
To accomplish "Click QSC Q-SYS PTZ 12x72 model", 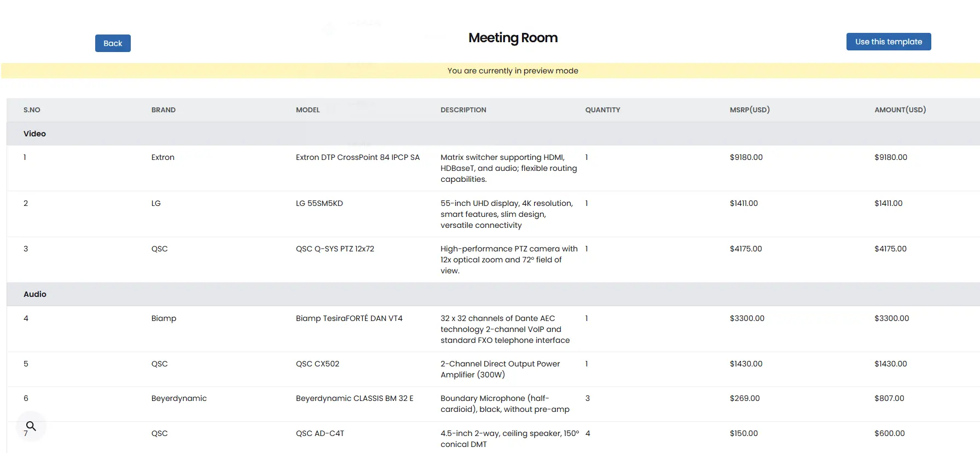I will coord(335,249).
